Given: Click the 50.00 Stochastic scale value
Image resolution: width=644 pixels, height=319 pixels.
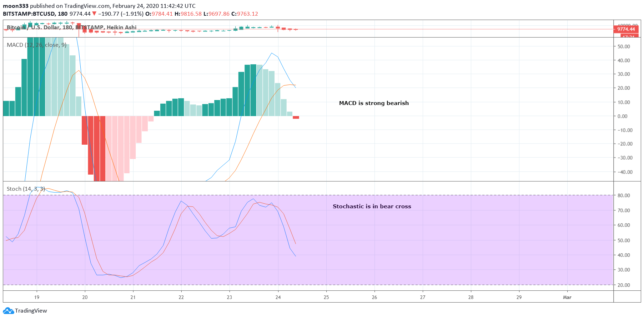Looking at the screenshot, I should (x=624, y=240).
